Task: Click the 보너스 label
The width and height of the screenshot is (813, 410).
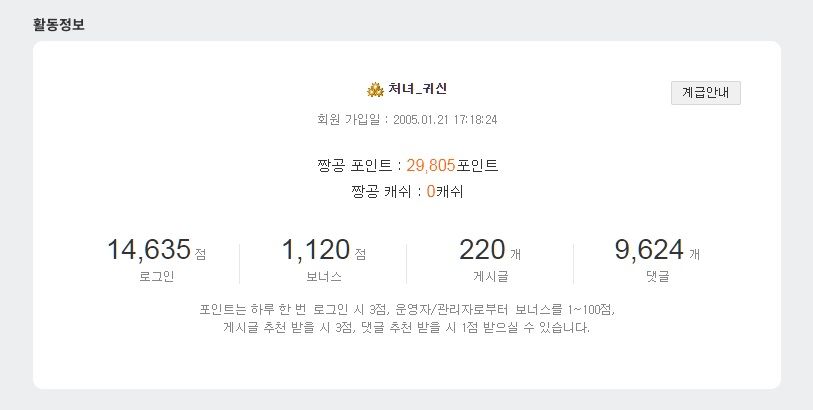Action: pyautogui.click(x=323, y=276)
